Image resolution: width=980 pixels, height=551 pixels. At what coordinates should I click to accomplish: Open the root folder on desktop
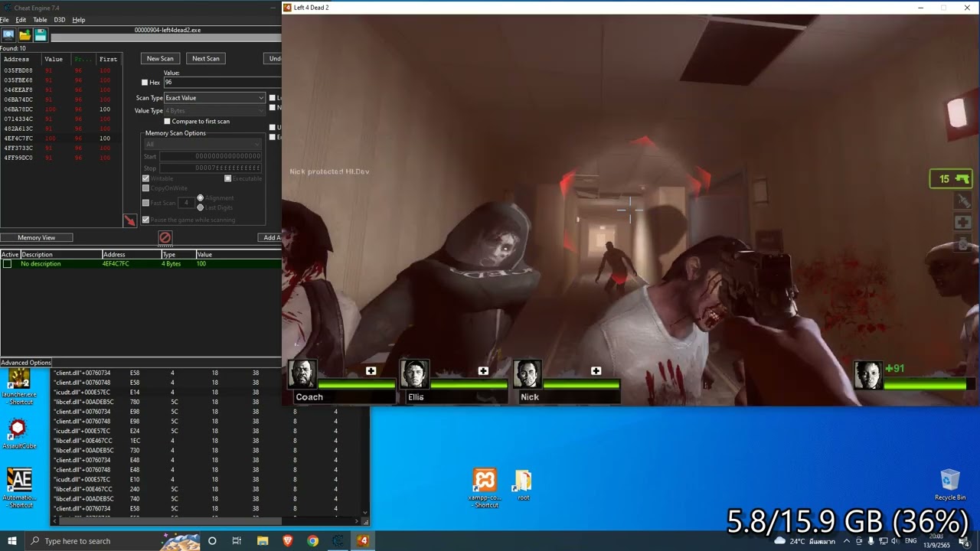(523, 485)
